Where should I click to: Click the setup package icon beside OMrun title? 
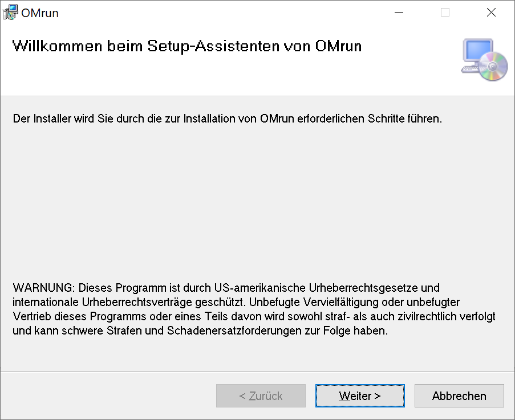[x=10, y=12]
